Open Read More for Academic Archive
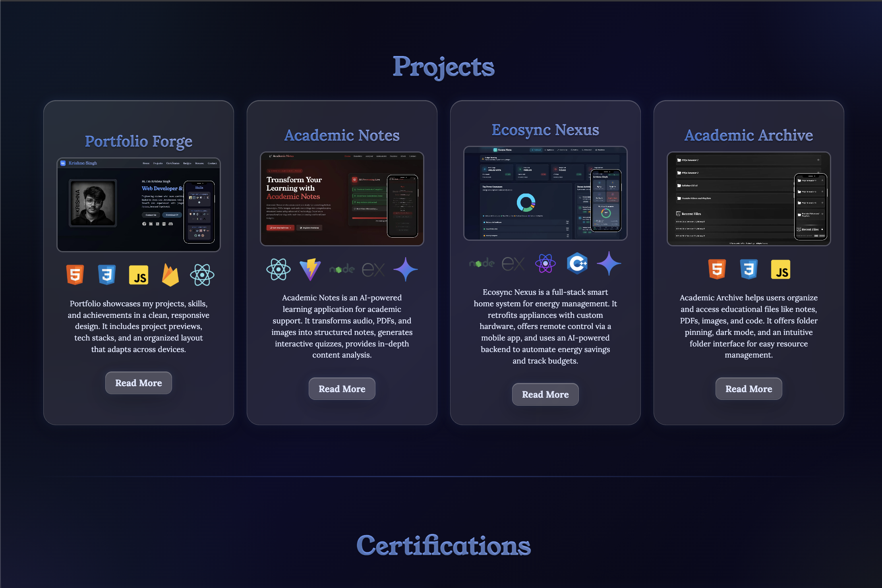Viewport: 882px width, 588px height. pos(749,389)
